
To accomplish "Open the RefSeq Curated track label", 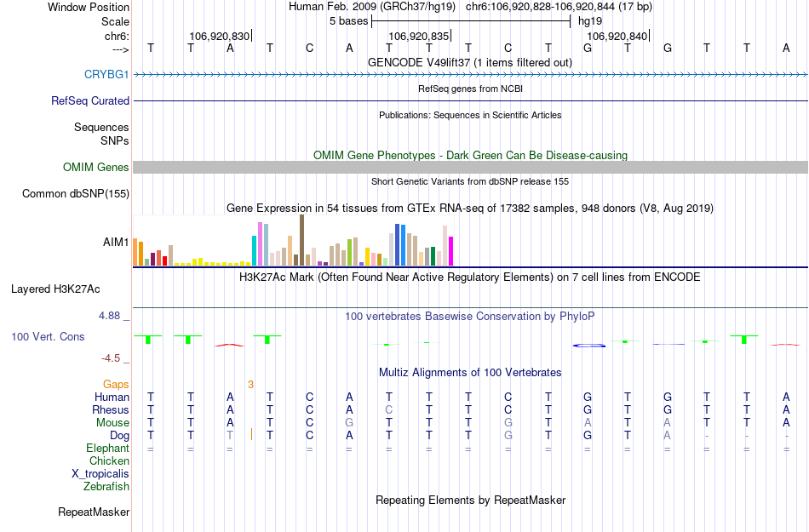I will coord(89,100).
